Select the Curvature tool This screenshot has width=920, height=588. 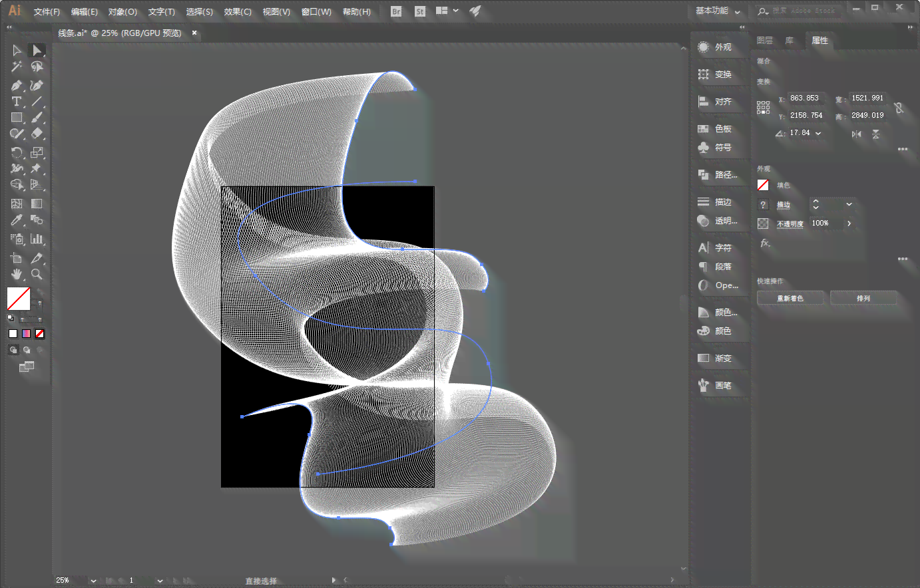point(37,85)
